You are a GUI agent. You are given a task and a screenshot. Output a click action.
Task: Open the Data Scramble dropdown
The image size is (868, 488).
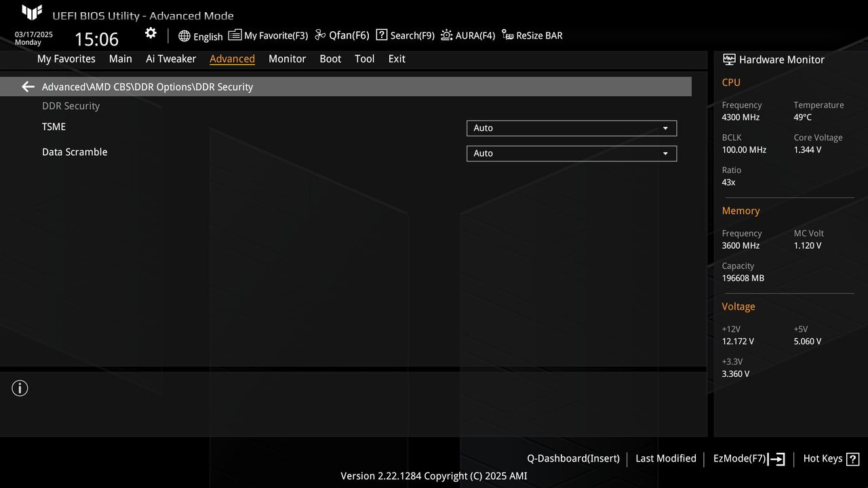[x=572, y=154]
